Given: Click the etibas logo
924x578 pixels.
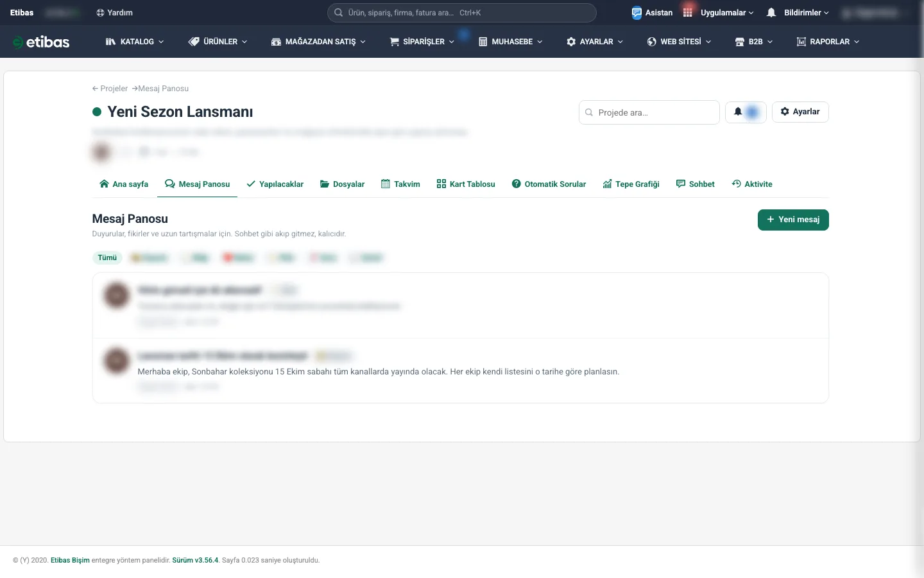Looking at the screenshot, I should pyautogui.click(x=41, y=42).
